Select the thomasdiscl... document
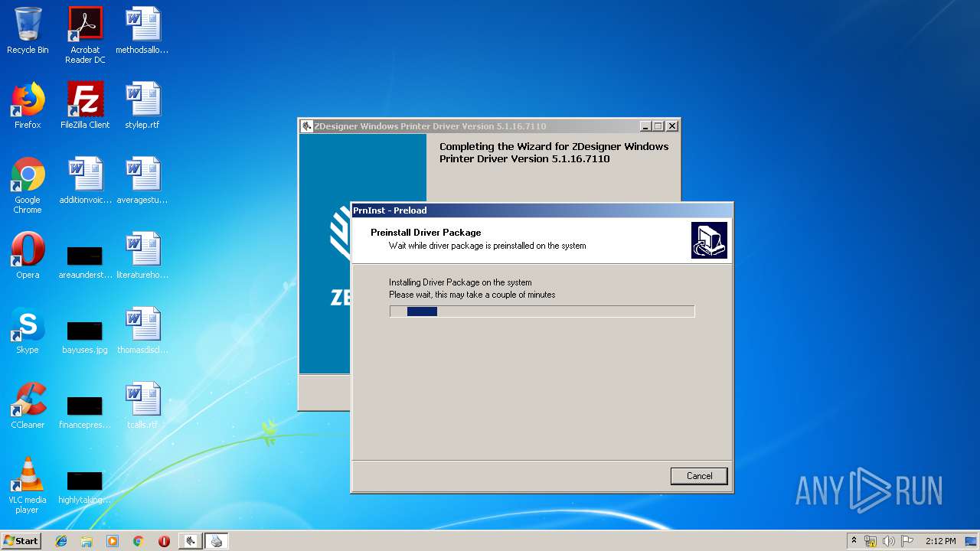Screen dimensions: 980x551 click(x=142, y=331)
